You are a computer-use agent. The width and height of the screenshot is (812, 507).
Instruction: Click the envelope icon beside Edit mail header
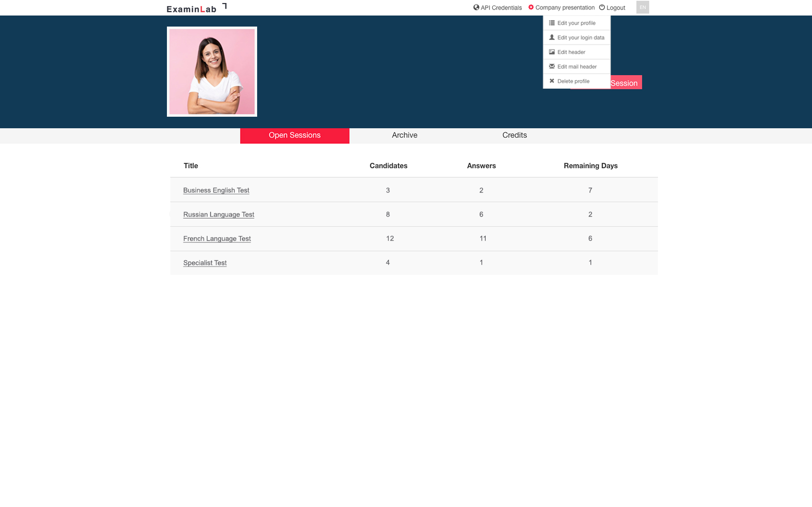(552, 67)
